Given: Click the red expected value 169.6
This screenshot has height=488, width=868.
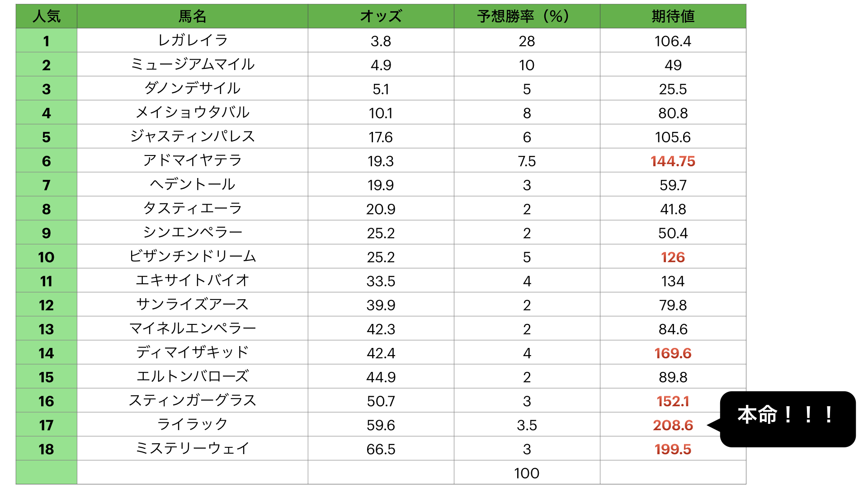Looking at the screenshot, I should pos(673,353).
